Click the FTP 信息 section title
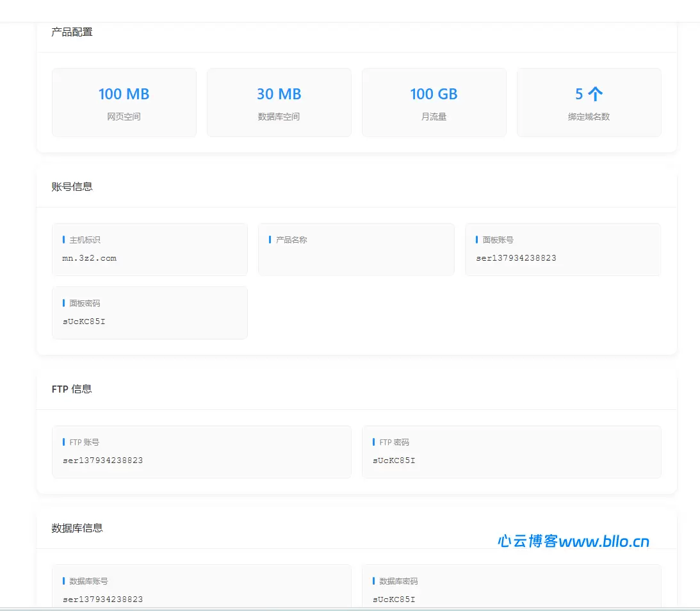Screen dimensions: 700x611 (72, 389)
